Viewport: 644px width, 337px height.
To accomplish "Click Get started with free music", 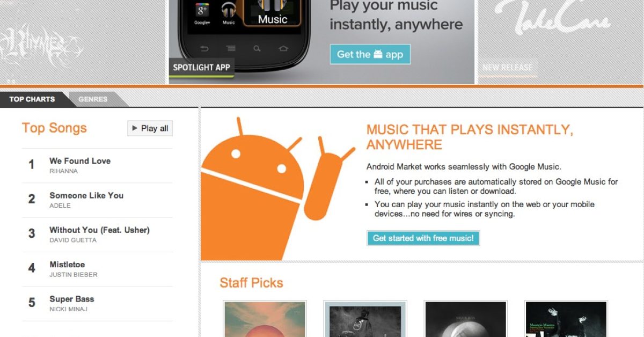I will coord(423,238).
